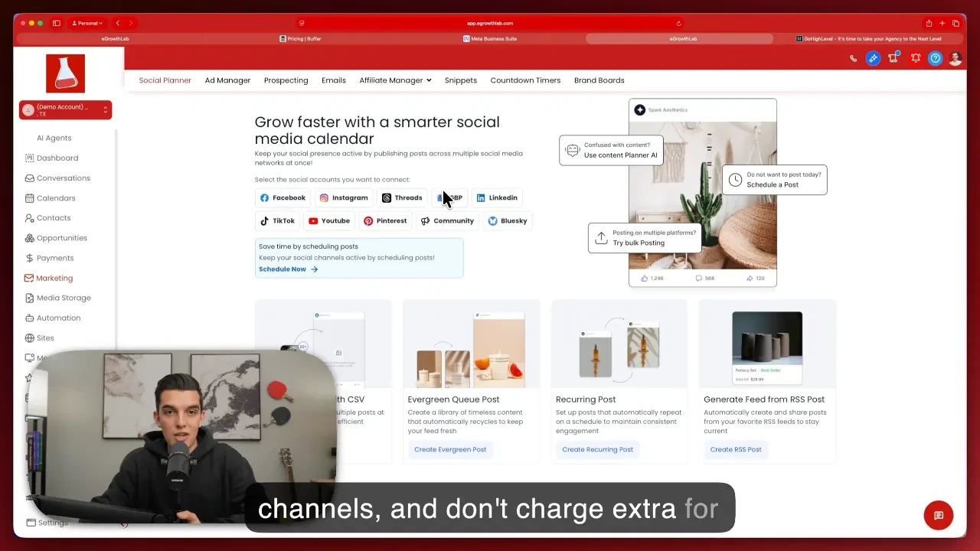Screen dimensions: 980x551
Task: Click the Safari sidebar toggle icon
Action: pyautogui.click(x=56, y=23)
